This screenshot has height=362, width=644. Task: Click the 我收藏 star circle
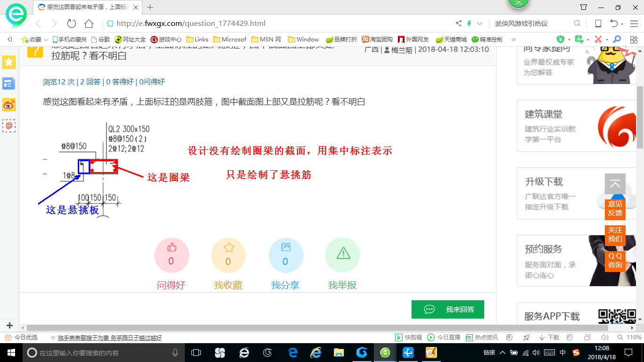(x=229, y=255)
